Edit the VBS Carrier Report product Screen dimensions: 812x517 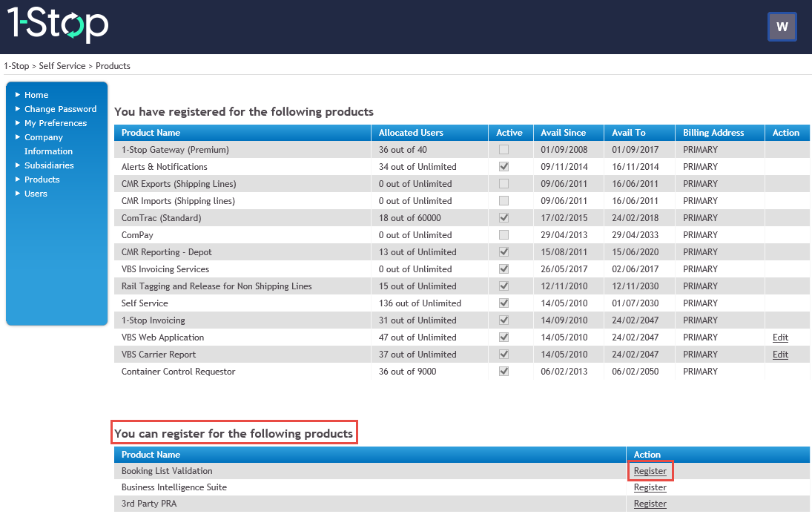780,355
